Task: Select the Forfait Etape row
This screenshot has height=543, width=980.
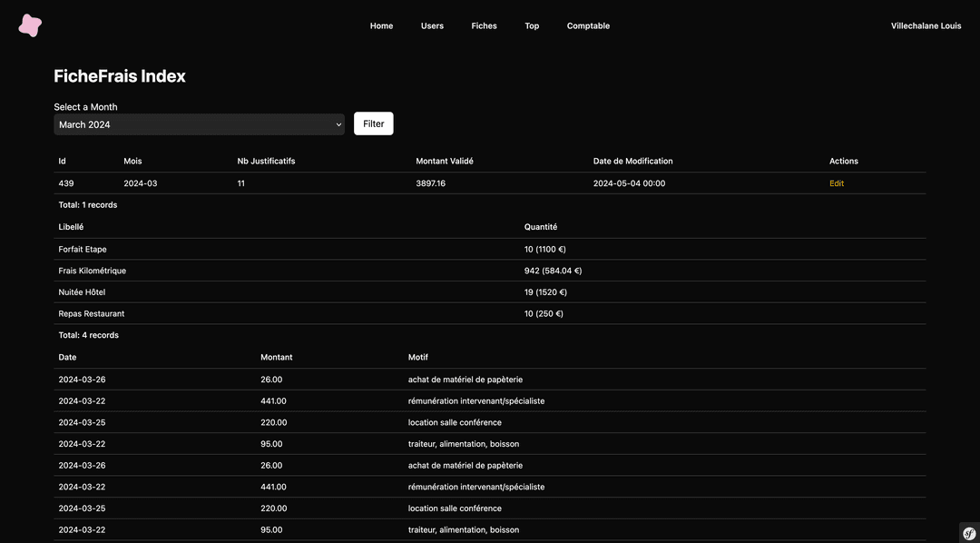Action: 83,249
